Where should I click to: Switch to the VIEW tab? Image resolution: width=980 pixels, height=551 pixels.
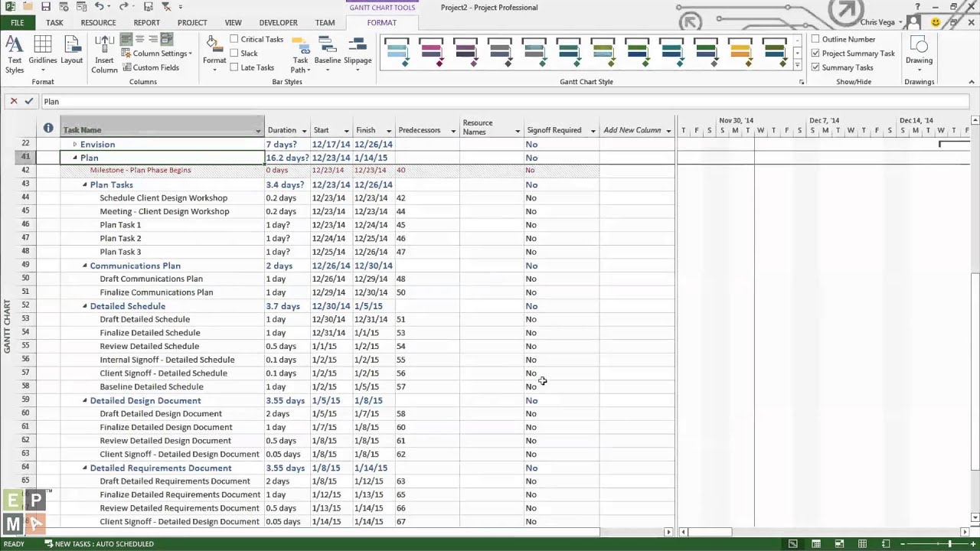(x=233, y=23)
